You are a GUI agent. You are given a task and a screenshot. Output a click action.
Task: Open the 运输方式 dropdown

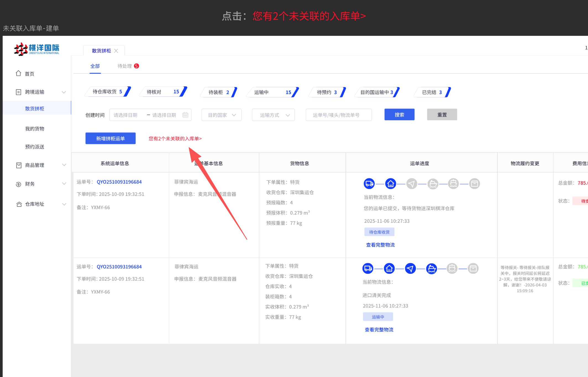pyautogui.click(x=273, y=115)
